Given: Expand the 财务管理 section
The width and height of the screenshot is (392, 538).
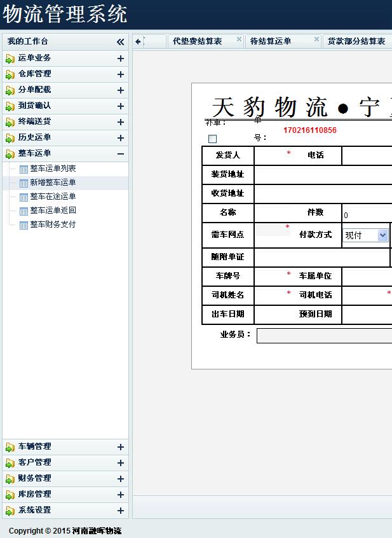Looking at the screenshot, I should (120, 479).
